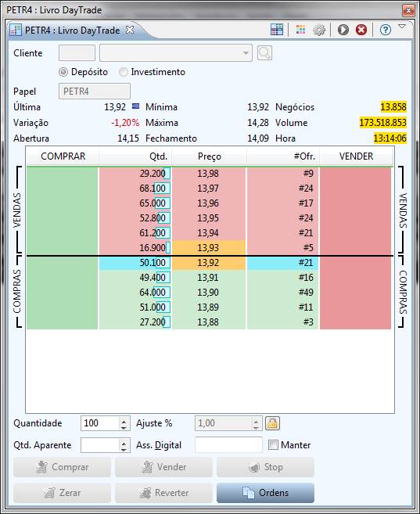The height and width of the screenshot is (514, 420).
Task: Click the 13,94 price cell
Action: click(209, 232)
